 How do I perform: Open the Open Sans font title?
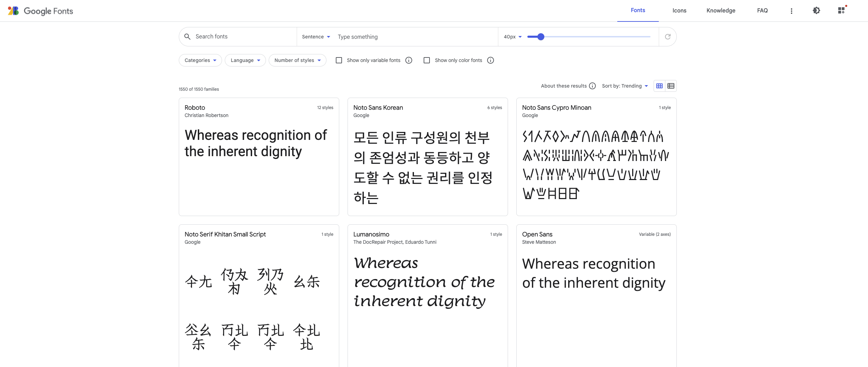tap(537, 234)
